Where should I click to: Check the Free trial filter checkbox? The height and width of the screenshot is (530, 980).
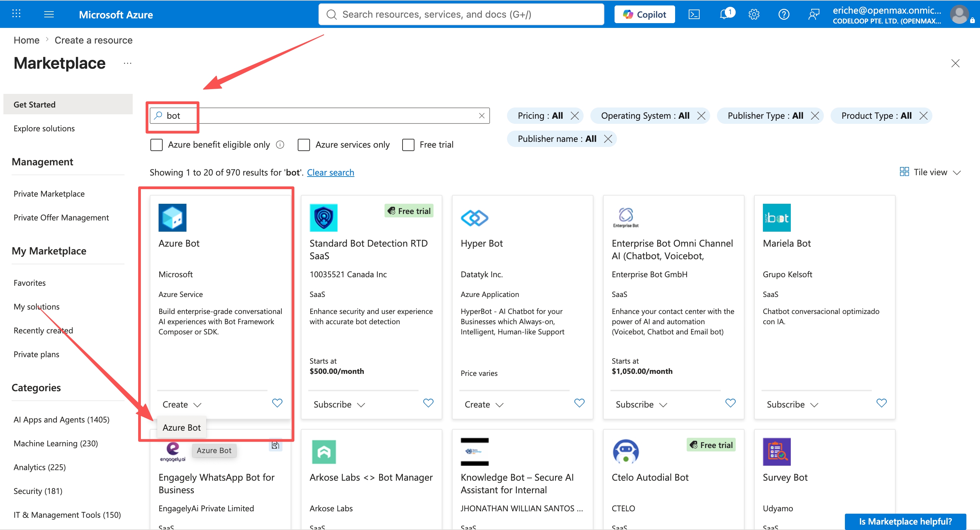pos(408,145)
